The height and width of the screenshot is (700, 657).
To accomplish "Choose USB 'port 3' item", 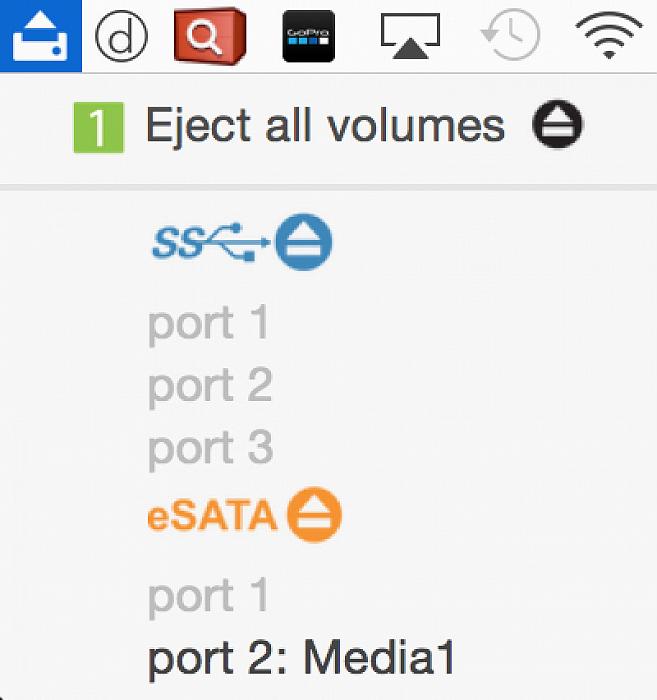I will 210,449.
